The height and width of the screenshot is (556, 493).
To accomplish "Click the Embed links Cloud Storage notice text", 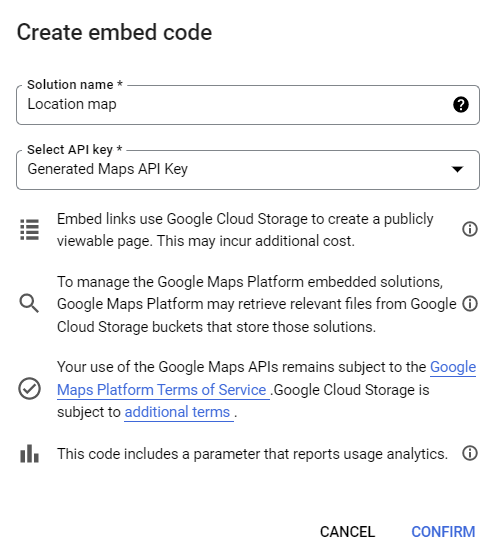I will coord(245,230).
